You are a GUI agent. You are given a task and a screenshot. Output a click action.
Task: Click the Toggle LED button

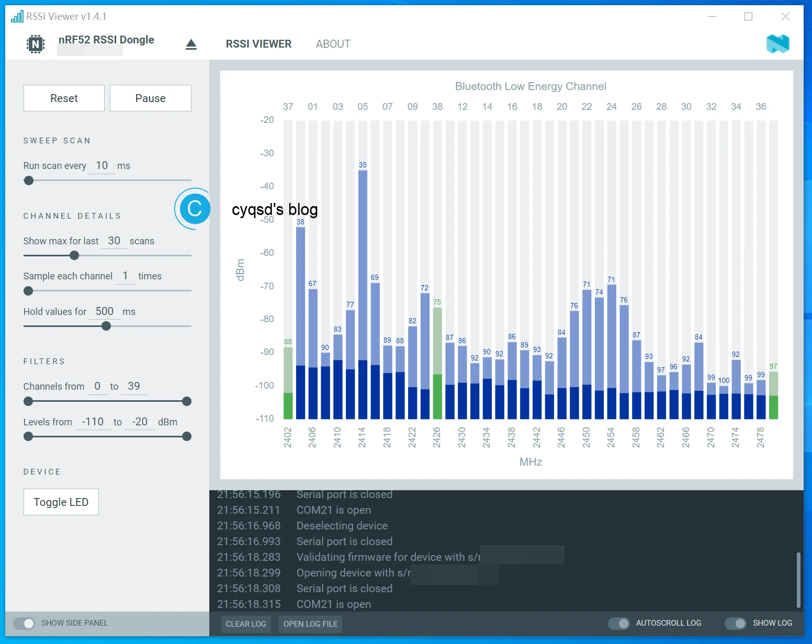point(61,502)
